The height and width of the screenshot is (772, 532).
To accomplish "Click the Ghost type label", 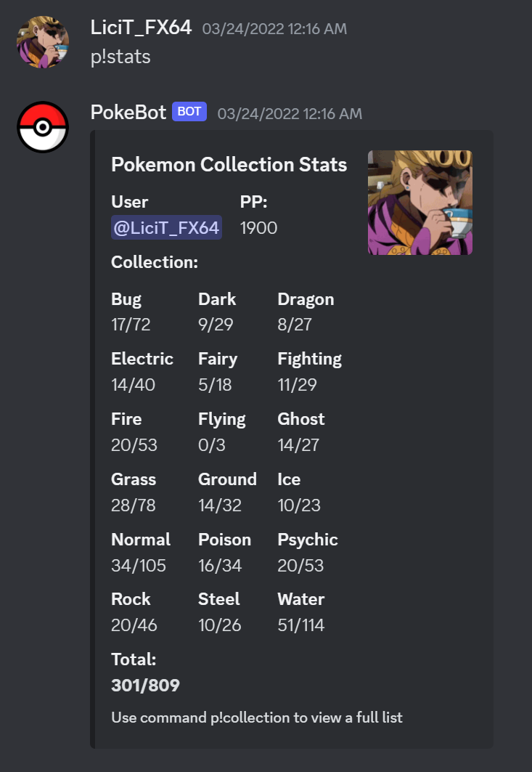I will (300, 419).
